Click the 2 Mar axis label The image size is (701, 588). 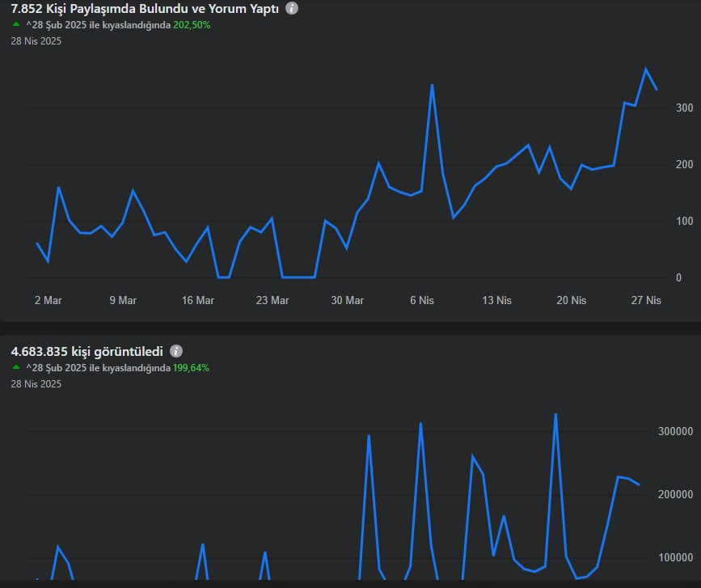[x=49, y=301]
